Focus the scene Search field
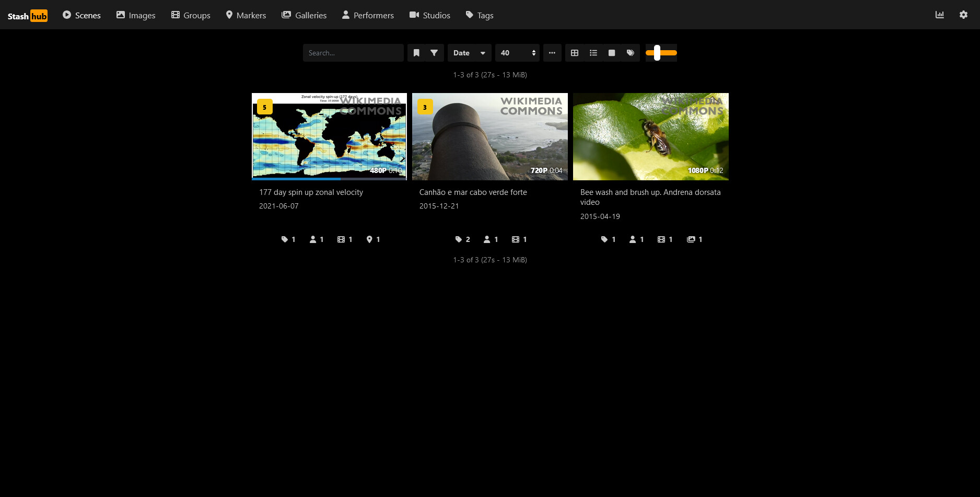Image resolution: width=980 pixels, height=497 pixels. (353, 53)
